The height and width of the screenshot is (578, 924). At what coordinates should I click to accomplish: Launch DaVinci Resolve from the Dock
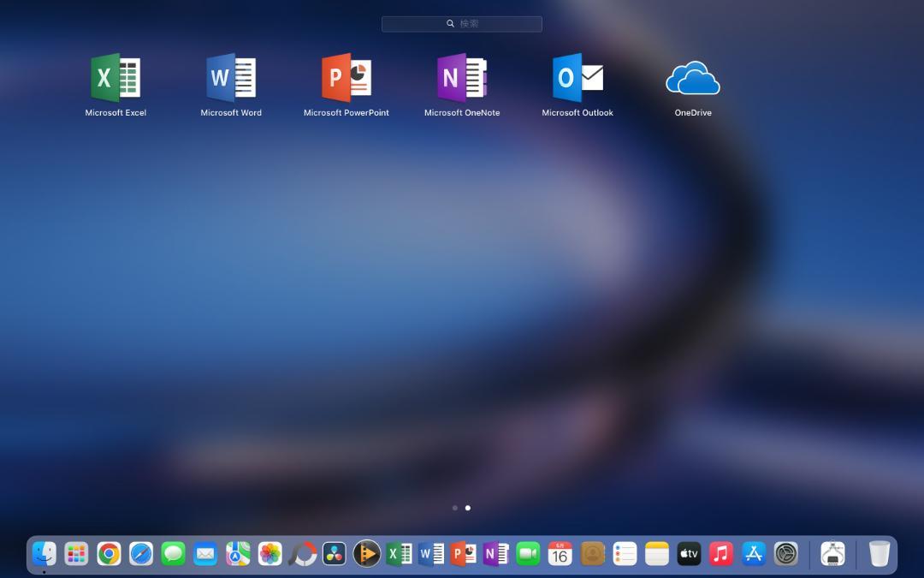(x=335, y=554)
